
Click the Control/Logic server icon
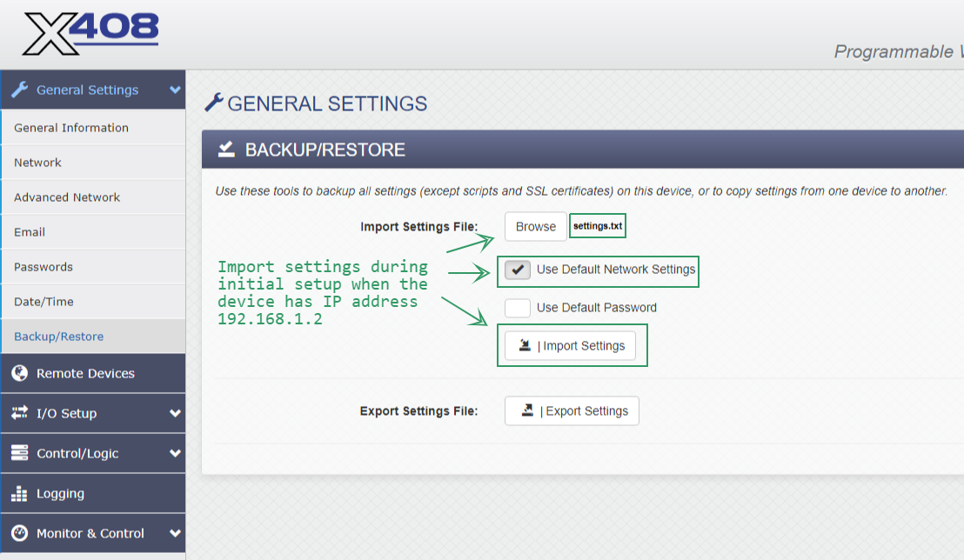pos(20,453)
